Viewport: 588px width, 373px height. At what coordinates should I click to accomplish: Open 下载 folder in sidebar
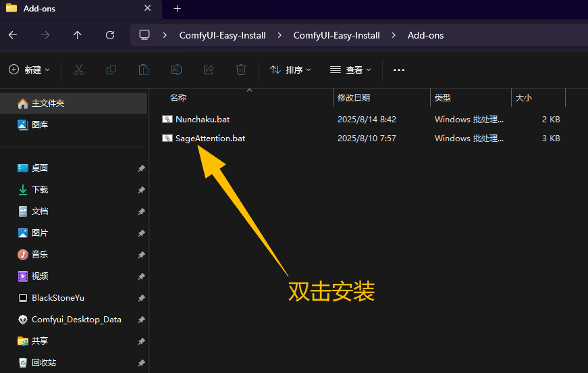point(40,190)
